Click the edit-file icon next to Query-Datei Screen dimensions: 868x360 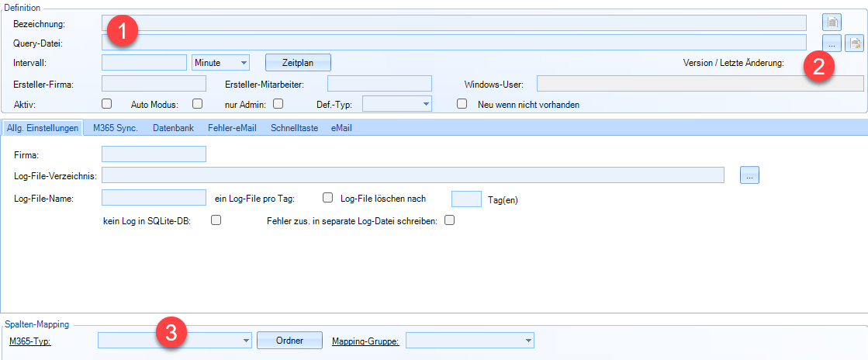click(855, 43)
